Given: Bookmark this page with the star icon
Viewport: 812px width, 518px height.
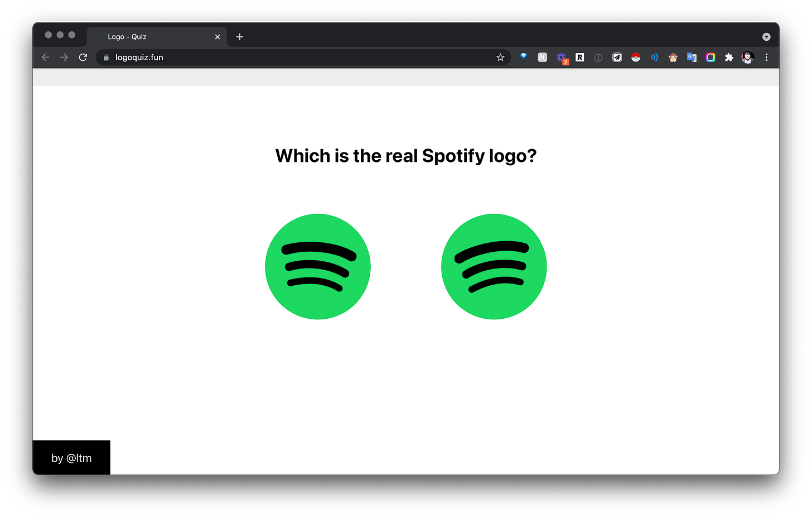Looking at the screenshot, I should 500,57.
